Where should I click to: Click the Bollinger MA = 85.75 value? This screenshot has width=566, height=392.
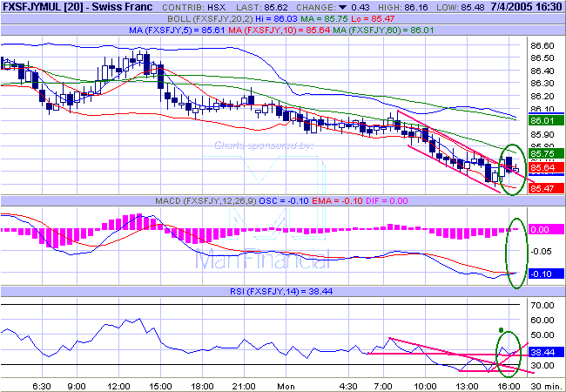point(326,19)
